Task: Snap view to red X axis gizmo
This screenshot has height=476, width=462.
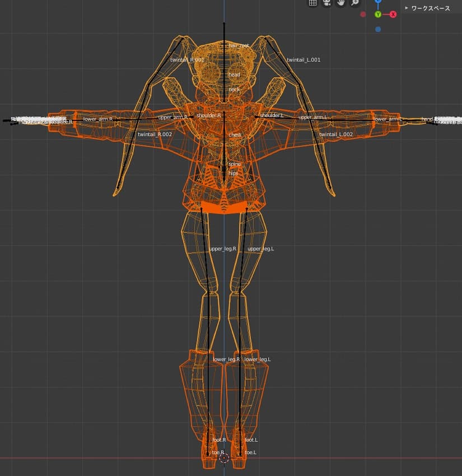Action: pos(393,14)
